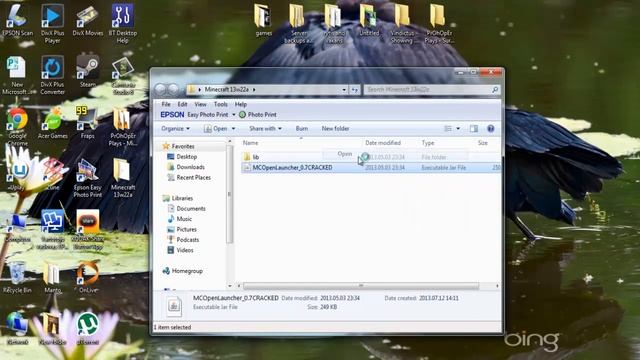Click the refresh button beside address bar
640x360 pixels.
click(354, 89)
